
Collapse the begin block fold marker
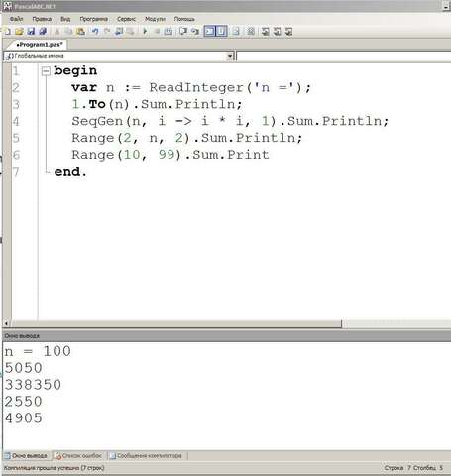[46, 70]
